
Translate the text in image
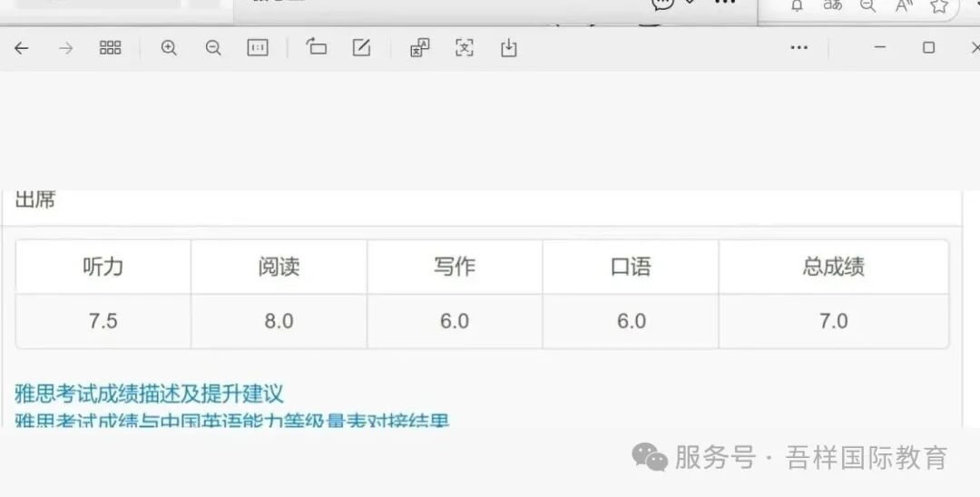pos(419,48)
